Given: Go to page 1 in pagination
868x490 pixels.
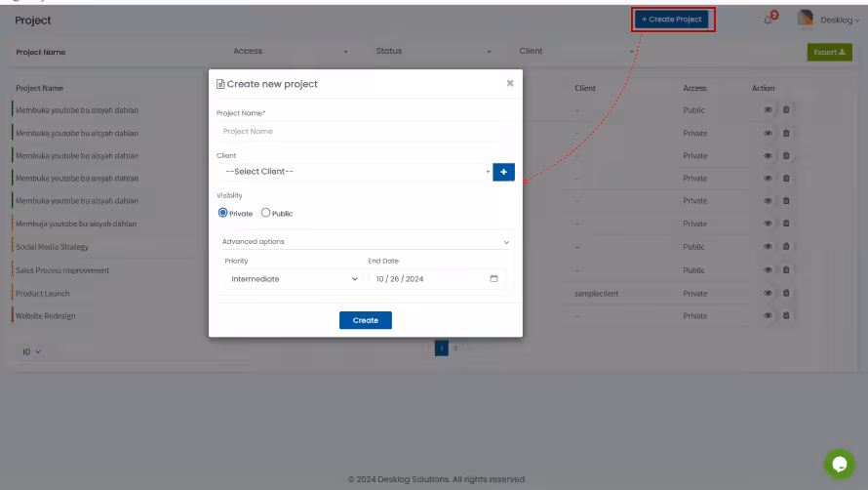Looking at the screenshot, I should [x=441, y=347].
